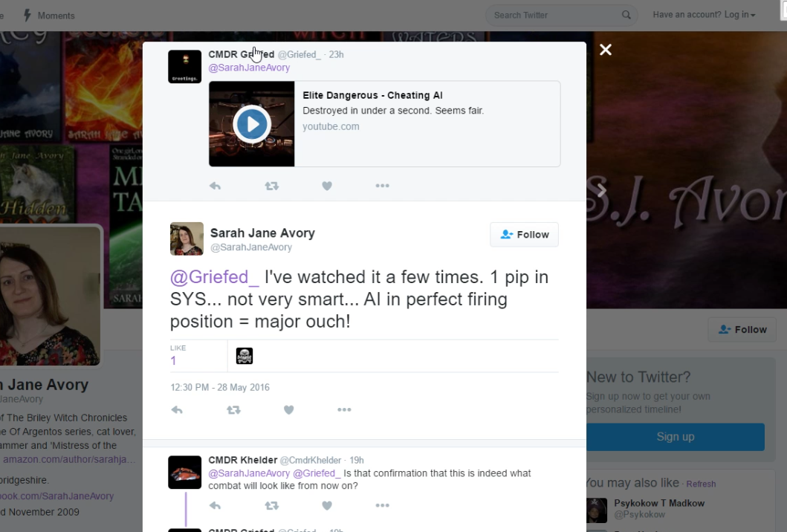Open the Log in dropdown
787x532 pixels.
739,15
